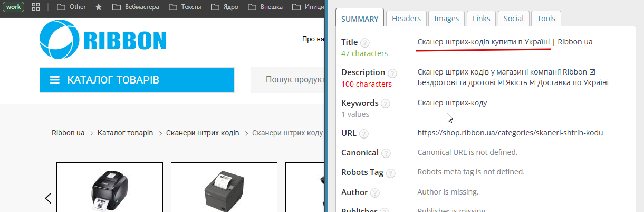Switch to the Images tab
Screen dimensions: 644x212
coord(446,18)
